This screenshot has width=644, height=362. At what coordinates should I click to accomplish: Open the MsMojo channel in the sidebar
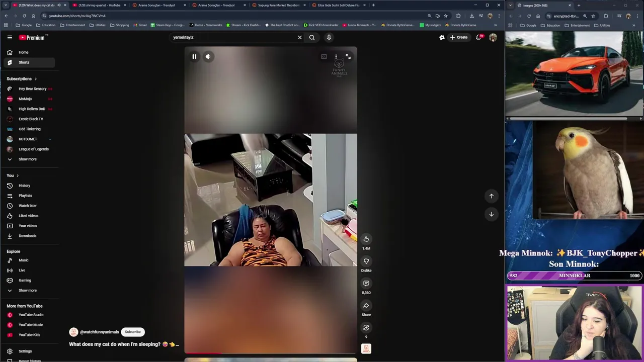[30, 99]
